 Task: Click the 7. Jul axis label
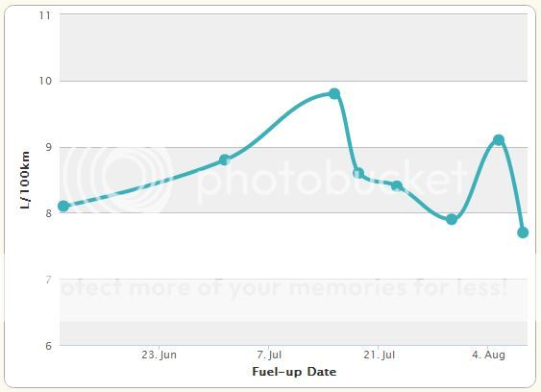click(269, 355)
